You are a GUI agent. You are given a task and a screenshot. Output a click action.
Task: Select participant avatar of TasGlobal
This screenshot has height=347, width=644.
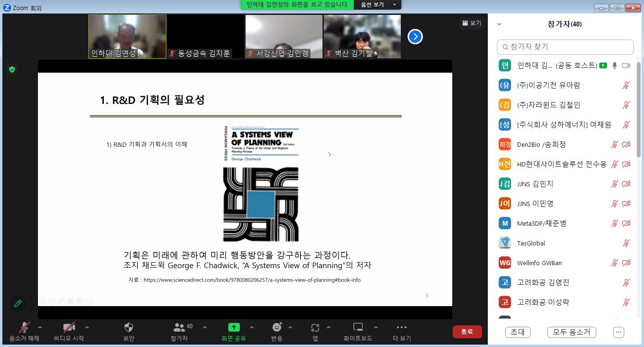pos(505,243)
